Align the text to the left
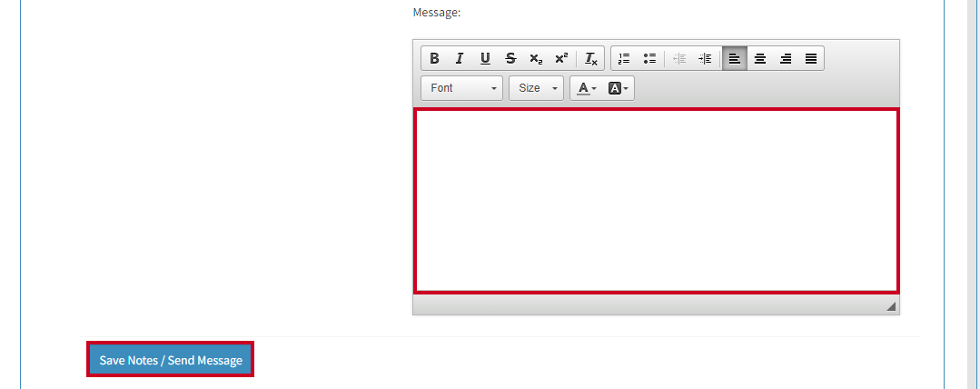Viewport: 980px width, 389px height. pos(735,58)
